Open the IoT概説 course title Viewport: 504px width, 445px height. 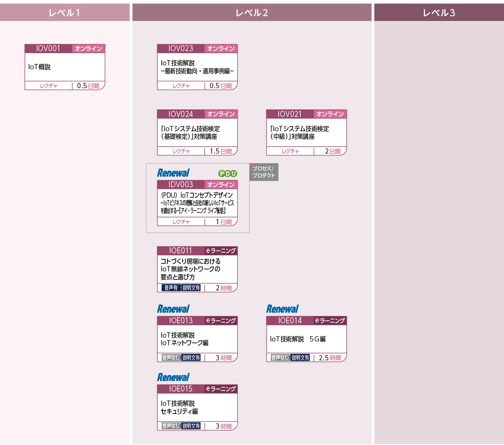[x=40, y=67]
